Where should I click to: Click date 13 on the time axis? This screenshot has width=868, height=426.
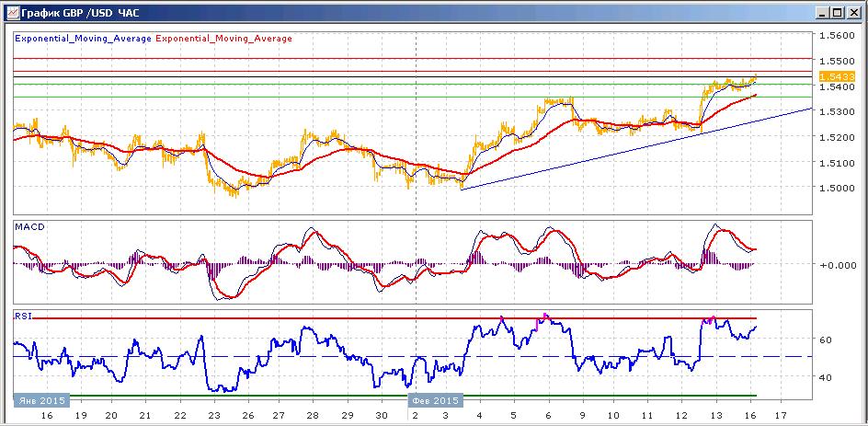click(715, 416)
